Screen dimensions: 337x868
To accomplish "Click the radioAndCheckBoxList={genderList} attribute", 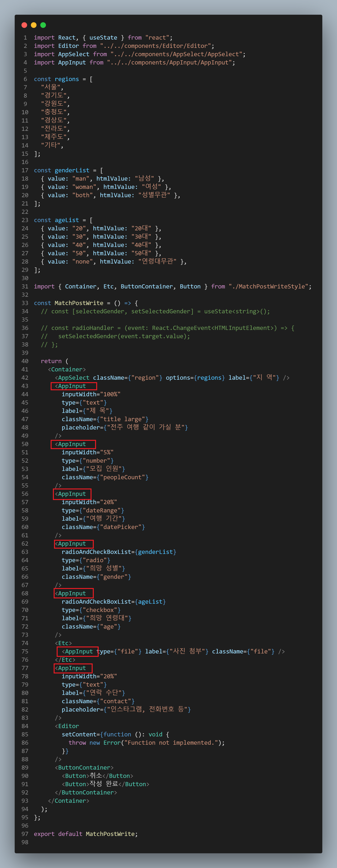I will 119,552.
